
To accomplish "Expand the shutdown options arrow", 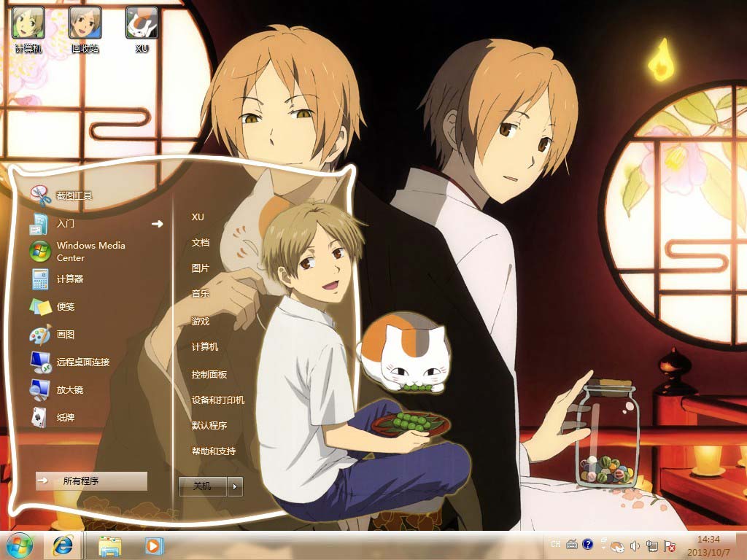I will point(235,486).
